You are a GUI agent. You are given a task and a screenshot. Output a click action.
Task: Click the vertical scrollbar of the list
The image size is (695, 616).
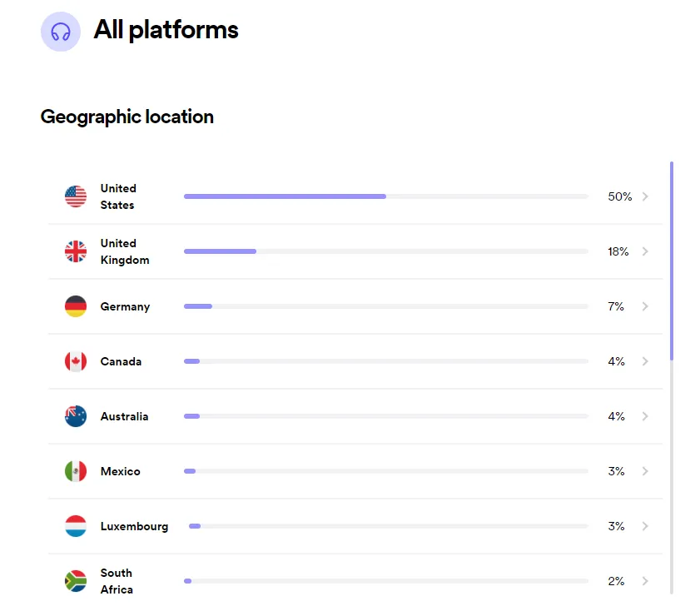pyautogui.click(x=672, y=378)
